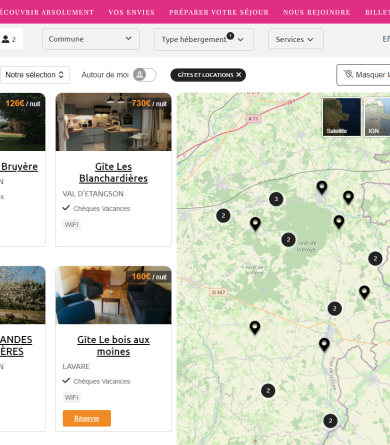Click the A 11 road label on map
This screenshot has height=445, width=390.
click(x=253, y=118)
